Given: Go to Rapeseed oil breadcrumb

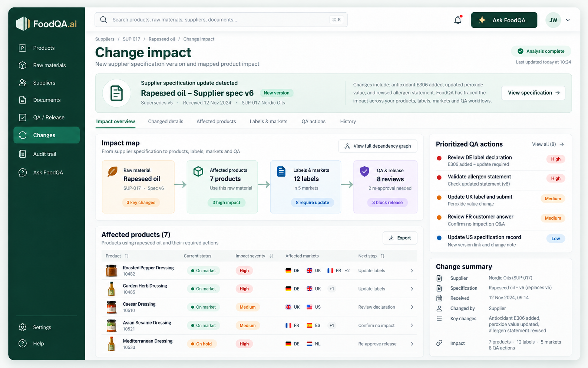Looking at the screenshot, I should [162, 39].
